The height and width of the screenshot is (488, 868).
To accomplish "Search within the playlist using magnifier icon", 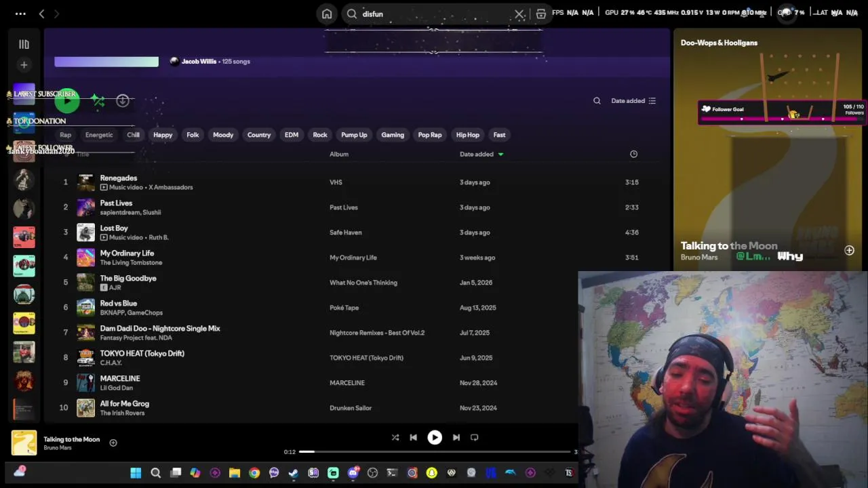I will (597, 101).
